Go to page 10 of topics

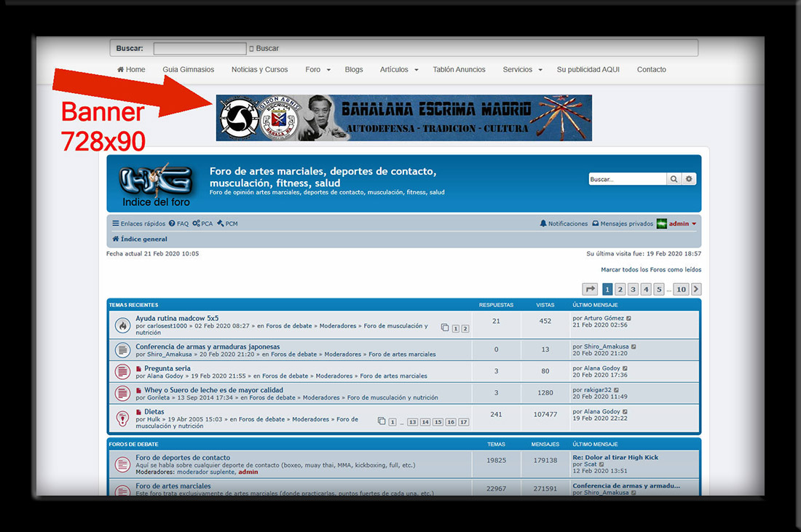click(680, 290)
